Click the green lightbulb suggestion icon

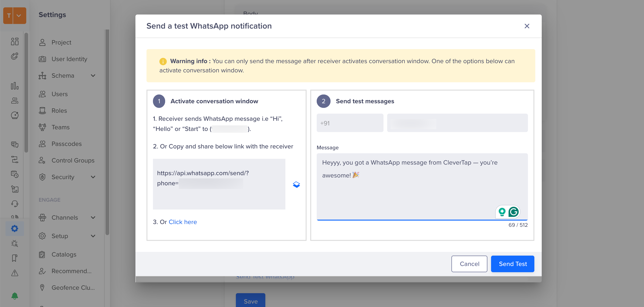(x=502, y=212)
